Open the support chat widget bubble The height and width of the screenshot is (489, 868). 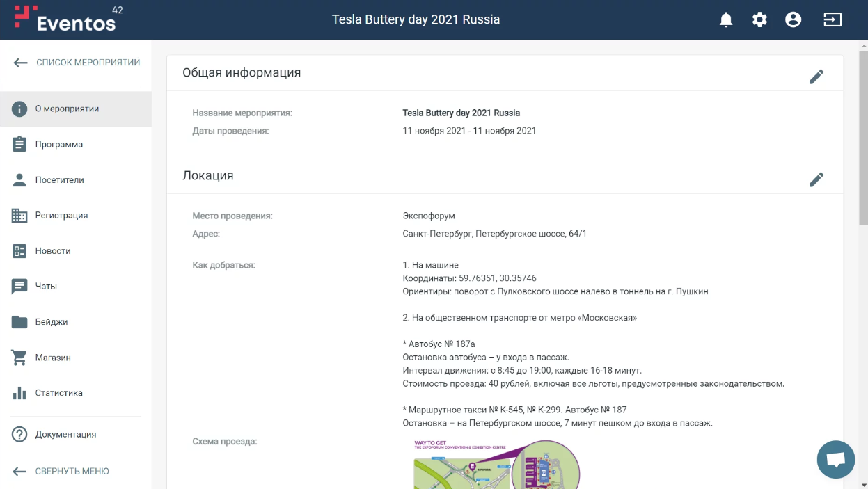835,459
